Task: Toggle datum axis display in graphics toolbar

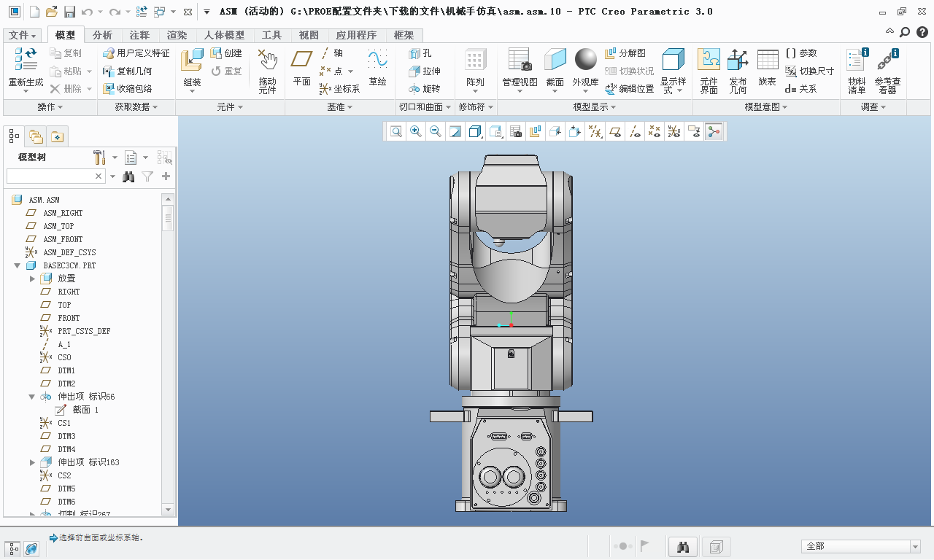Action: [x=635, y=131]
